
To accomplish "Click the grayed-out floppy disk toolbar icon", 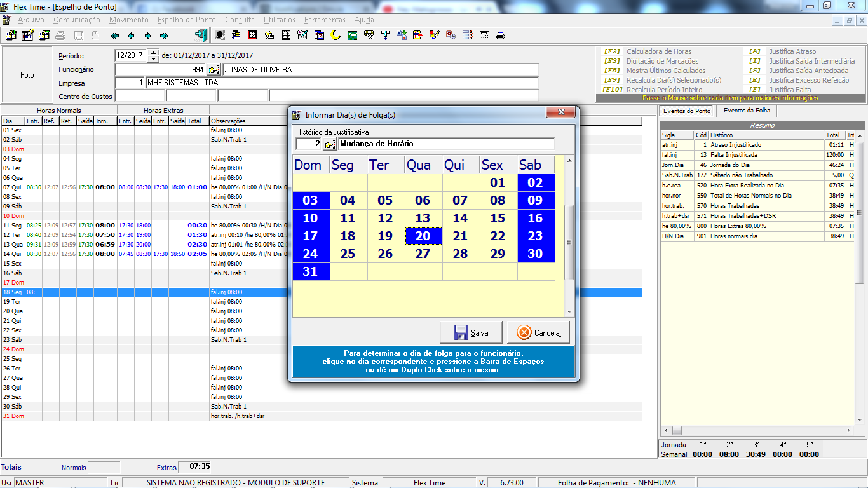I will point(78,36).
